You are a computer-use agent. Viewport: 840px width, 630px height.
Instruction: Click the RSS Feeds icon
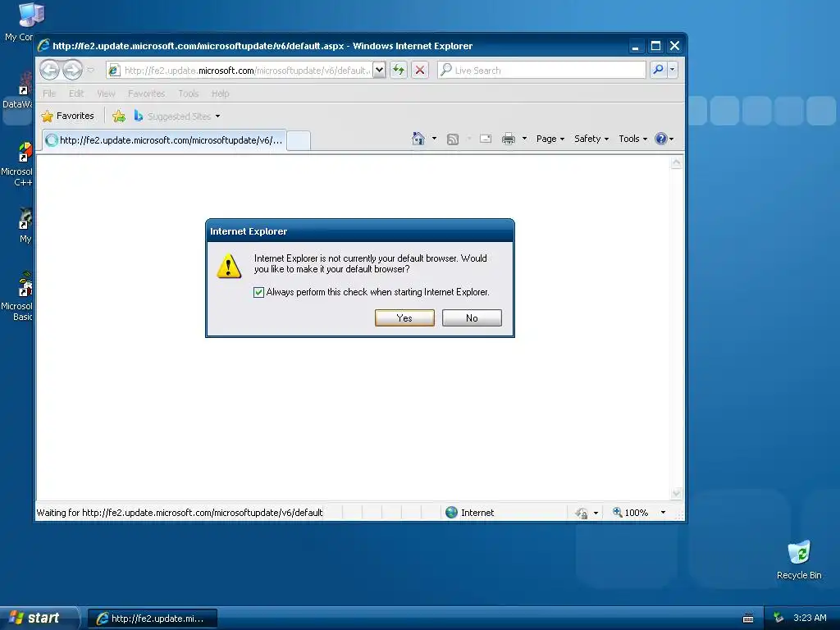pos(453,139)
